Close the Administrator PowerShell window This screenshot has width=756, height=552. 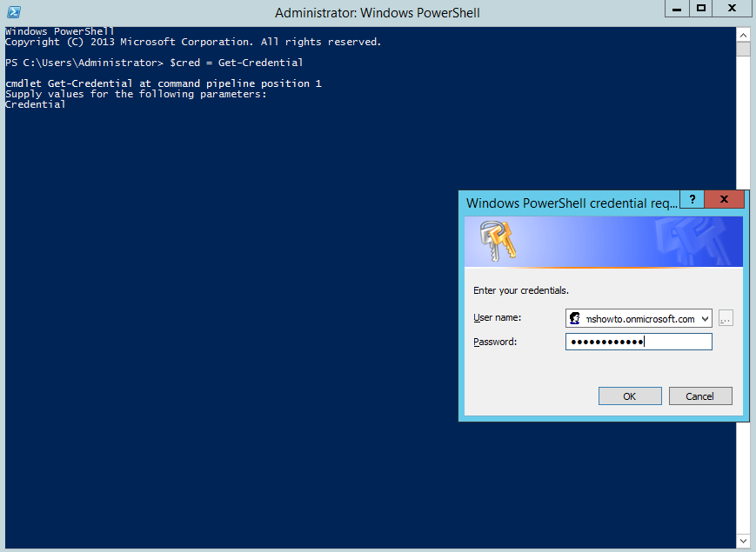(x=732, y=9)
